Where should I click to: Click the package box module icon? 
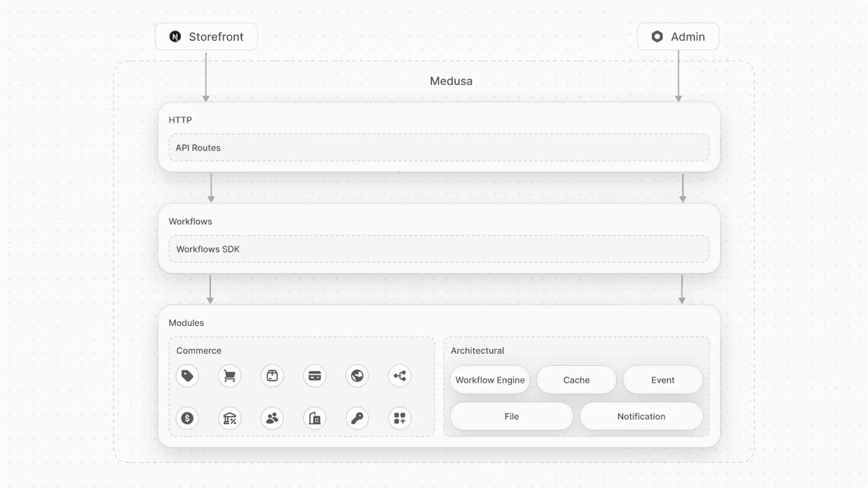coord(272,376)
